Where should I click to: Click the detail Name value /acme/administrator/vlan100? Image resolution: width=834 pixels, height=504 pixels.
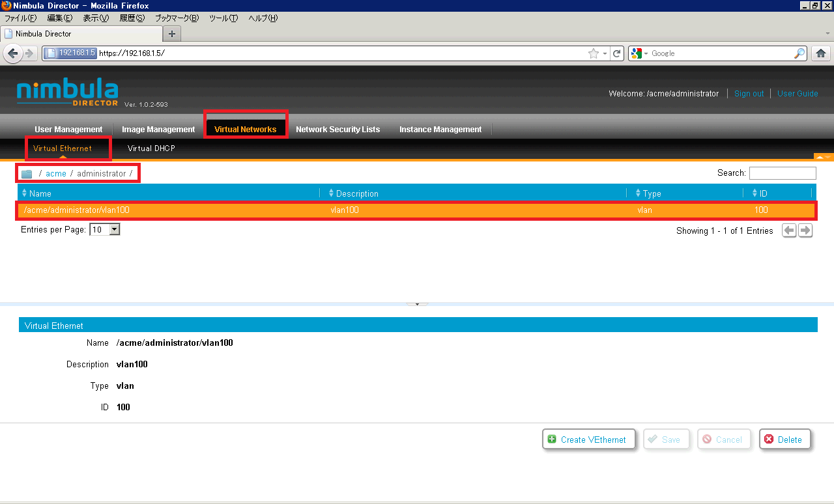click(175, 343)
